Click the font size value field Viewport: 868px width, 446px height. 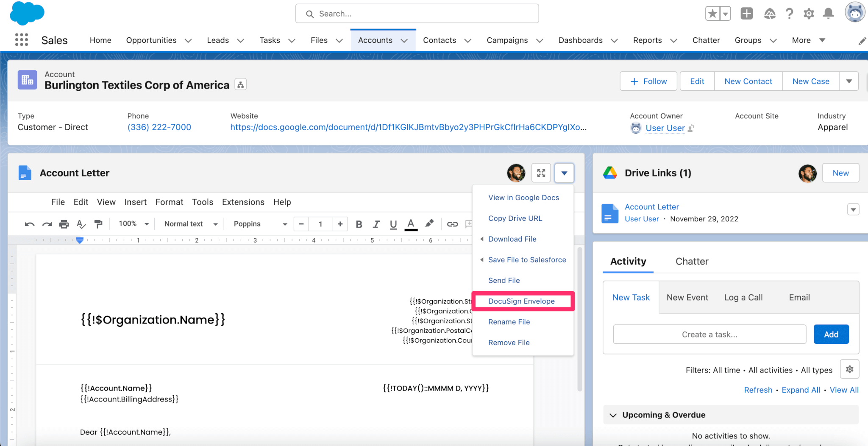(x=320, y=224)
